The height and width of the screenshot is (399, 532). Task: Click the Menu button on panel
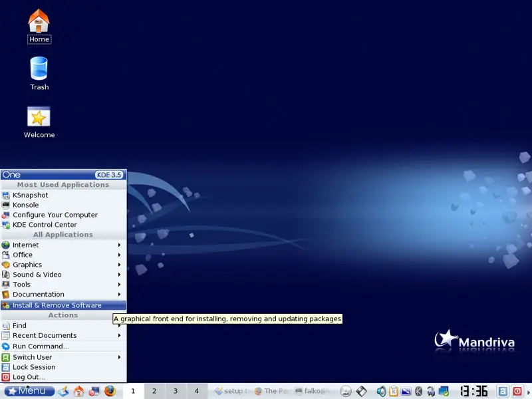pos(29,391)
